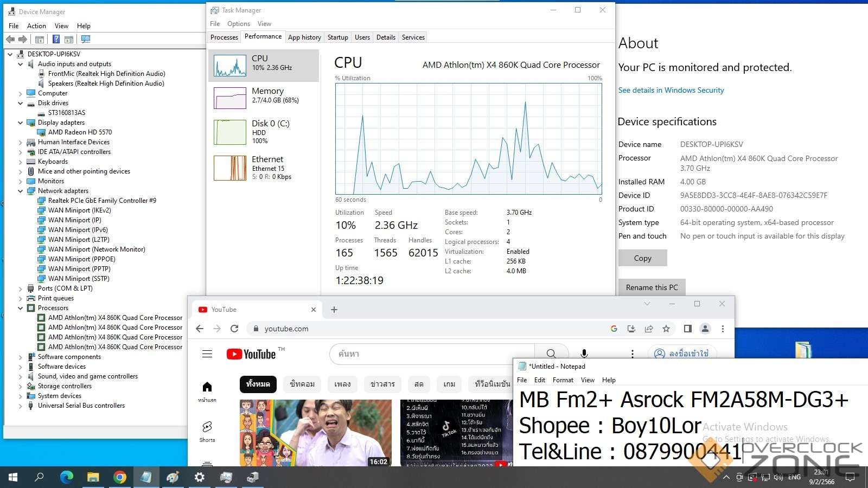This screenshot has width=868, height=488.
Task: Collapse the Network adapters tree node
Action: coord(21,191)
